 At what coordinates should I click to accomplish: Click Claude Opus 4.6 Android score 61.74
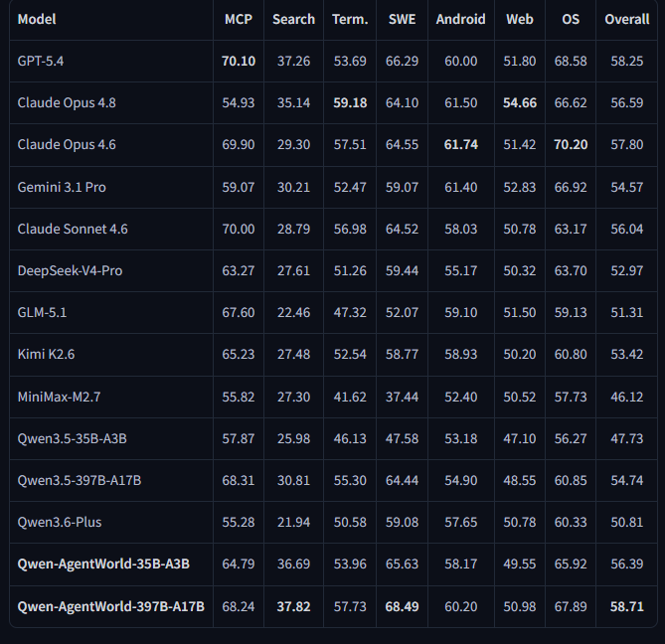[460, 144]
